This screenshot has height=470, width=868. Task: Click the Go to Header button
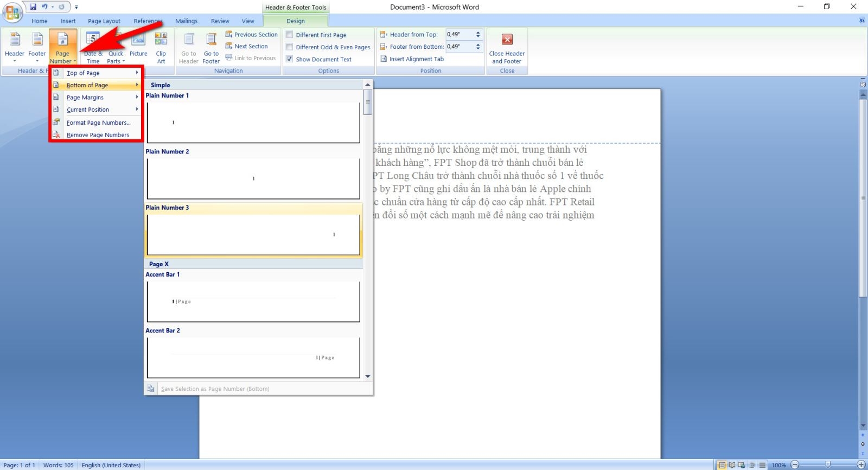[189, 48]
